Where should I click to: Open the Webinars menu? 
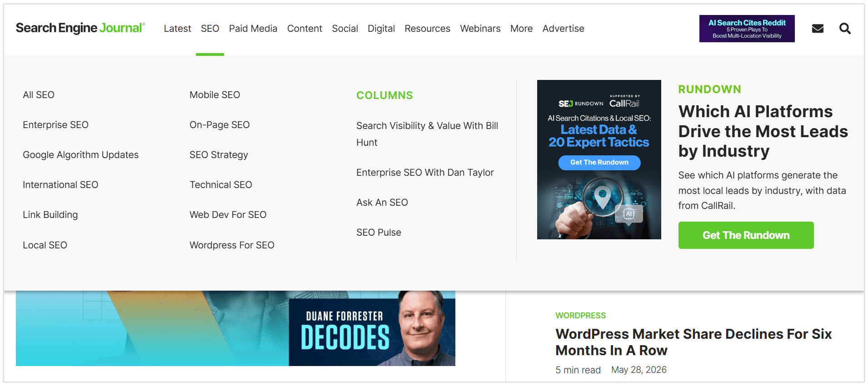tap(480, 29)
